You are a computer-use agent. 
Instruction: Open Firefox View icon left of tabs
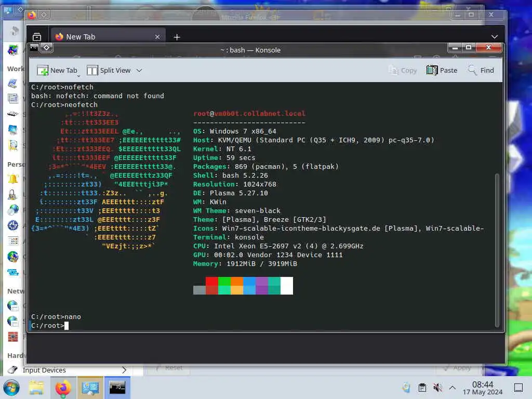[x=37, y=37]
